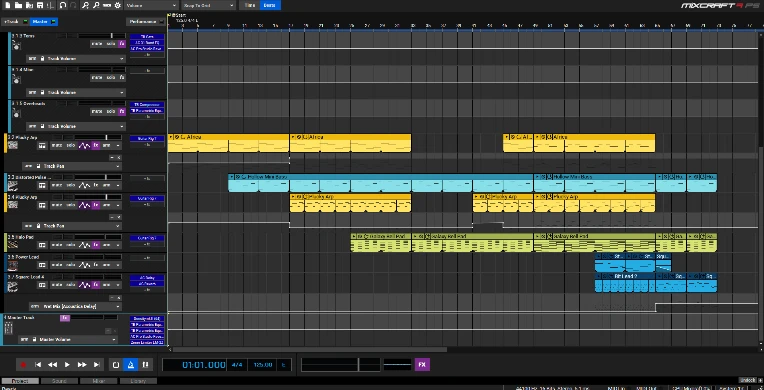
Task: Click the 125.00 tempo display
Action: 263,365
